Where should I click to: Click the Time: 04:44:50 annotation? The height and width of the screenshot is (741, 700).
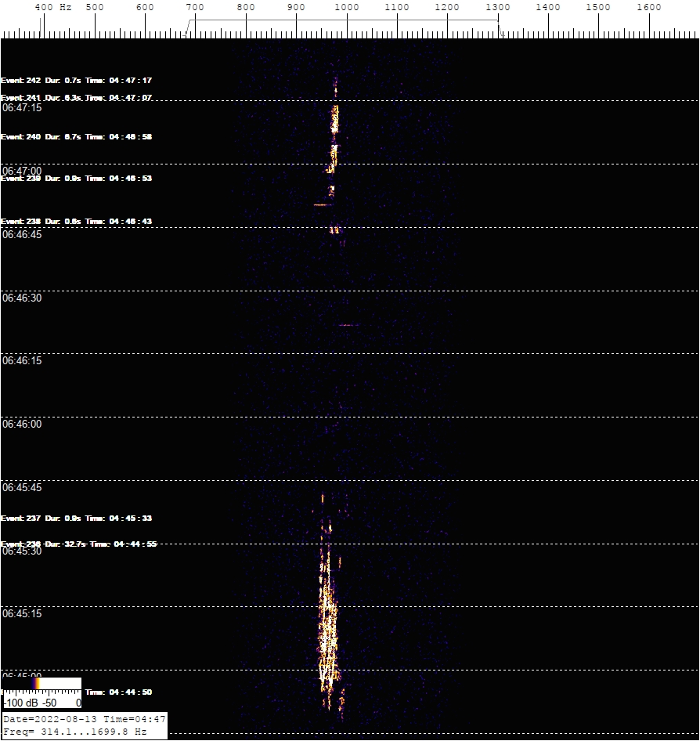click(x=118, y=692)
